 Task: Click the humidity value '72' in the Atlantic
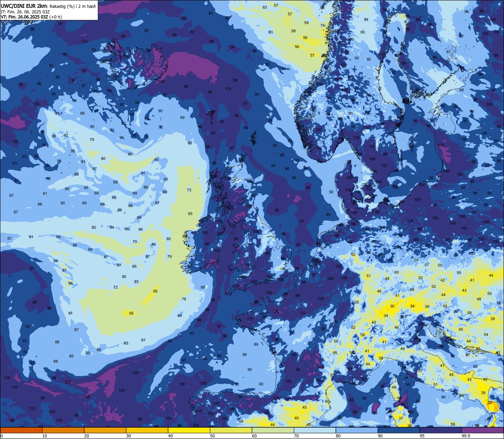115,287
